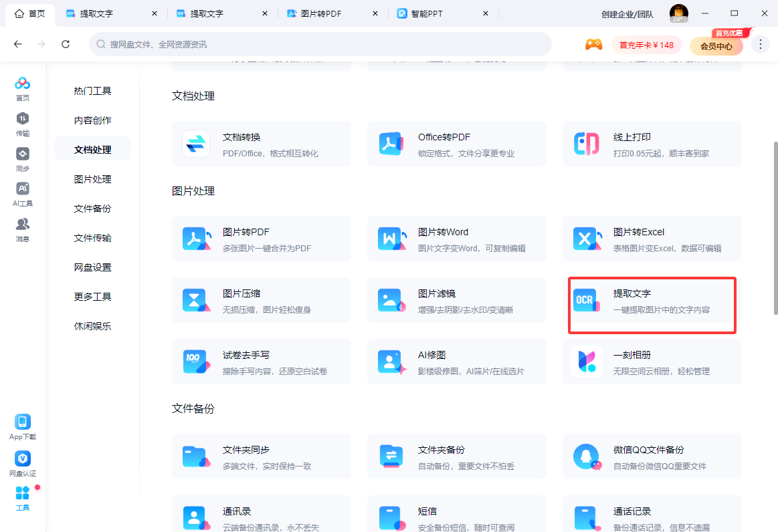Open the 文档转换 tool icon
Screen dimensions: 778x532
pos(196,144)
